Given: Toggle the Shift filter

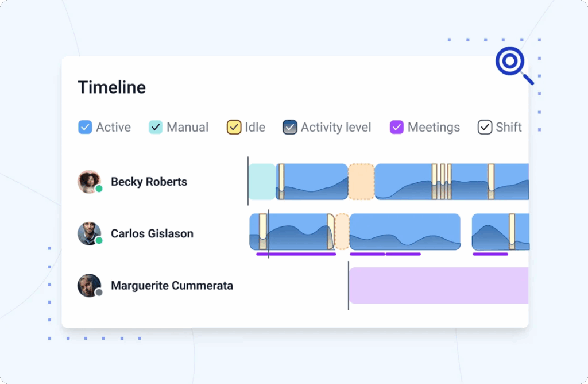Looking at the screenshot, I should click(x=484, y=127).
